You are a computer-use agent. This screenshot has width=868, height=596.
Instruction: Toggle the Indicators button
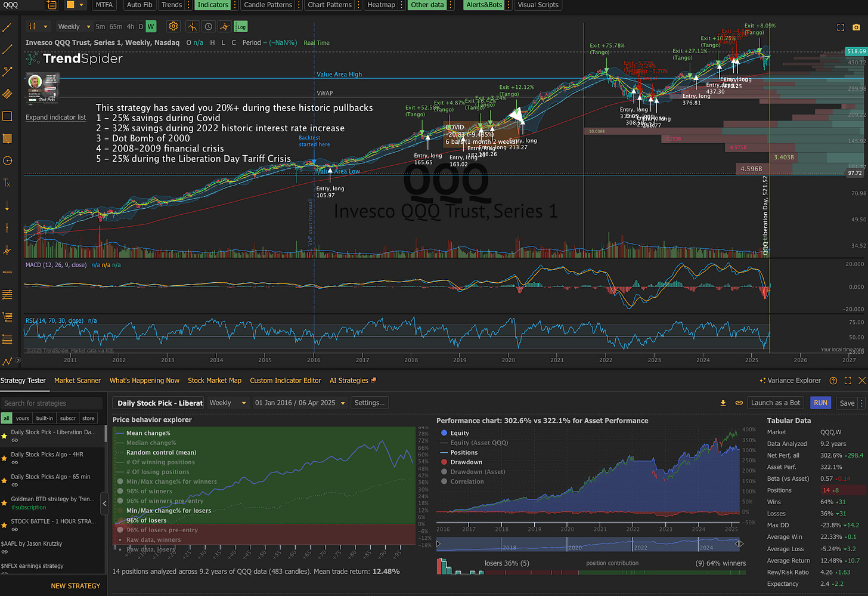click(213, 5)
